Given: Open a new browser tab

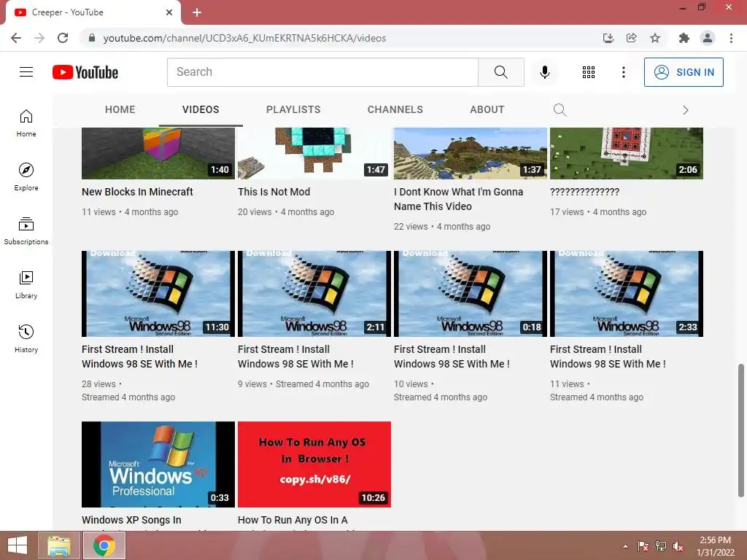Looking at the screenshot, I should tap(197, 12).
